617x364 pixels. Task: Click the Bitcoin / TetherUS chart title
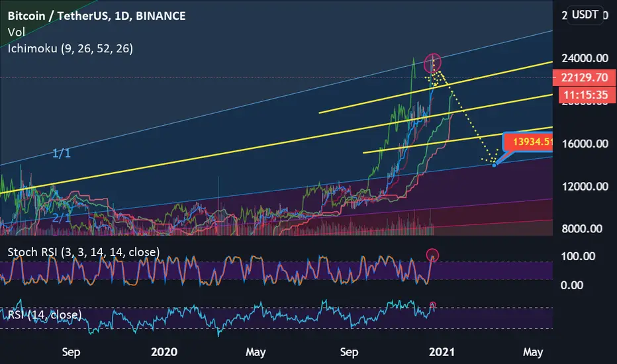[97, 16]
